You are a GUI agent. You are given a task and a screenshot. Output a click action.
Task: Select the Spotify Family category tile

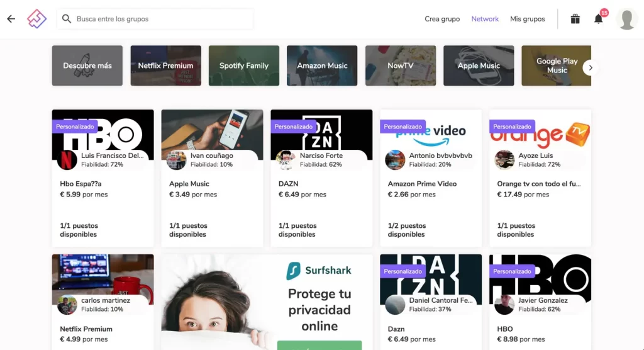(244, 66)
